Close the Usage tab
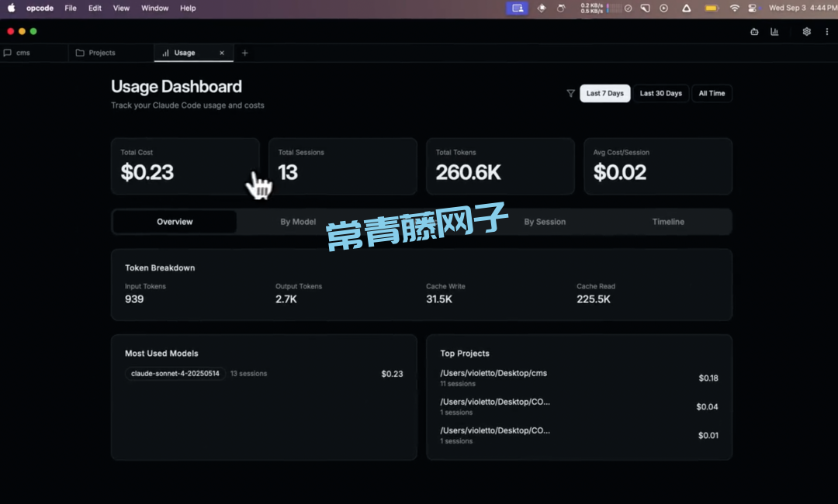 (222, 53)
